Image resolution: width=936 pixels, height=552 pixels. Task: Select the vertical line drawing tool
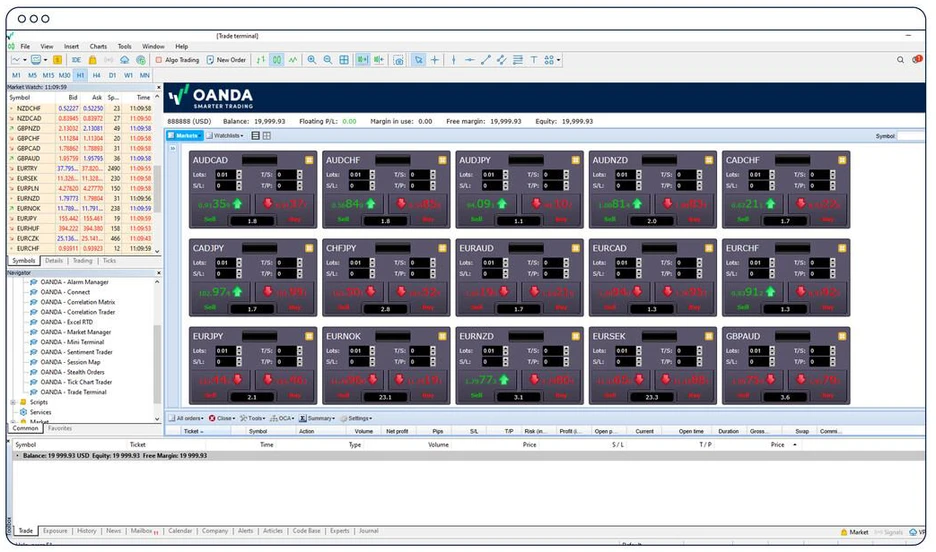point(454,60)
